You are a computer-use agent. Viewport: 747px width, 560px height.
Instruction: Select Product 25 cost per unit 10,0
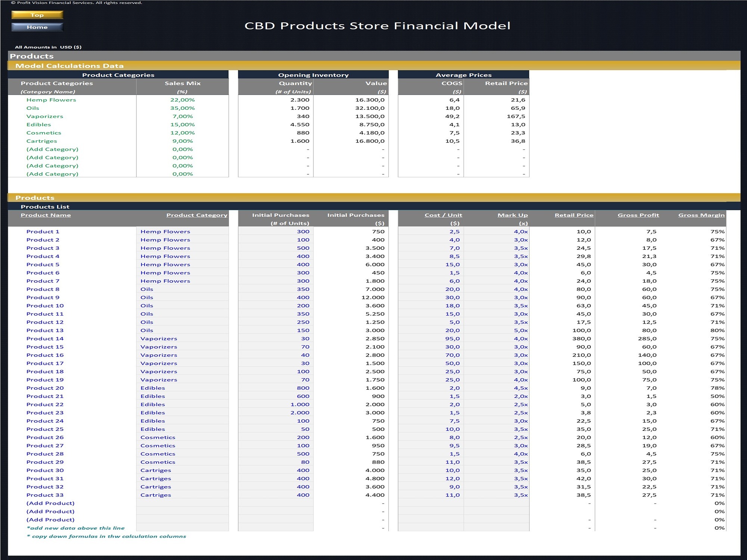coord(431,429)
